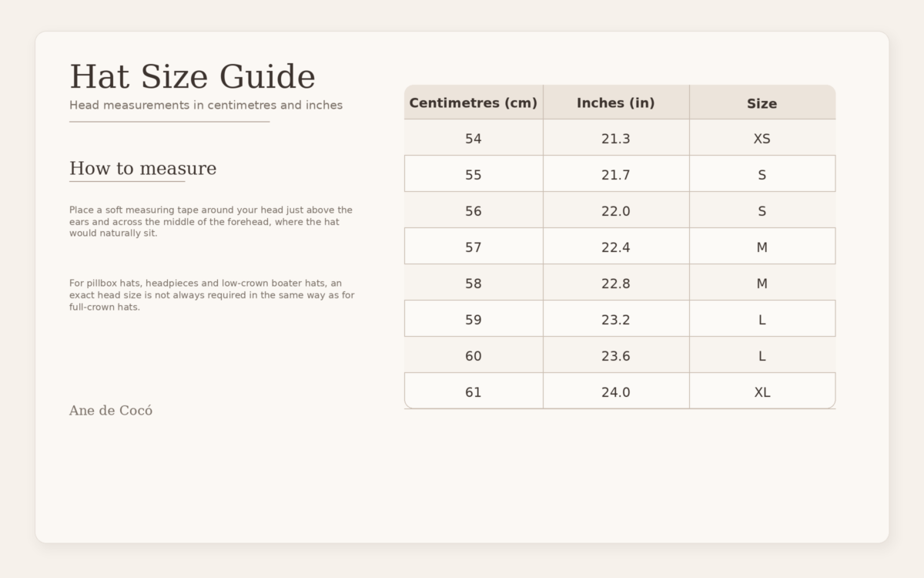The height and width of the screenshot is (578, 924).
Task: Select the 61 centimetres cell
Action: [x=473, y=391]
